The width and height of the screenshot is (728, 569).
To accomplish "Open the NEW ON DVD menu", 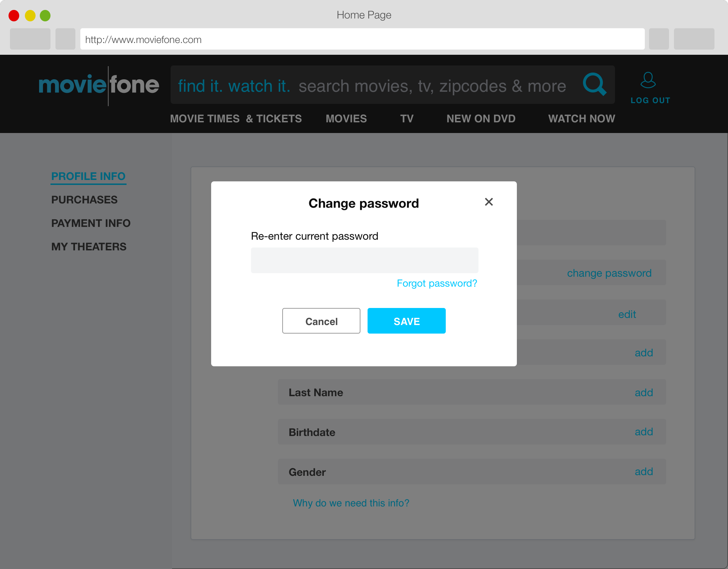I will coord(481,119).
